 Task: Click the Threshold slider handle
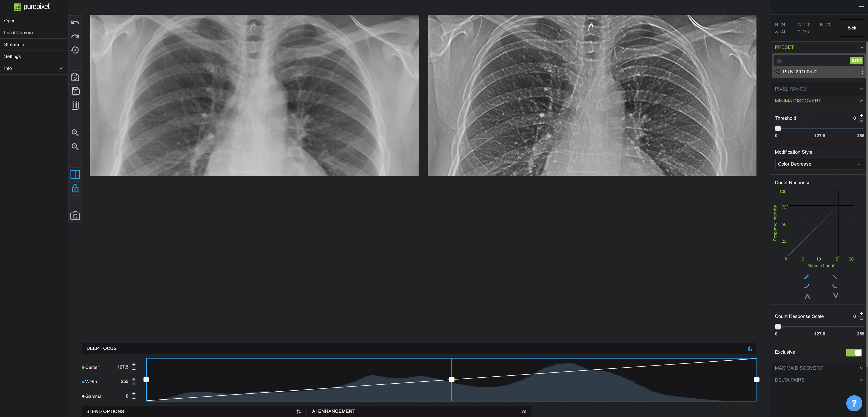tap(778, 128)
